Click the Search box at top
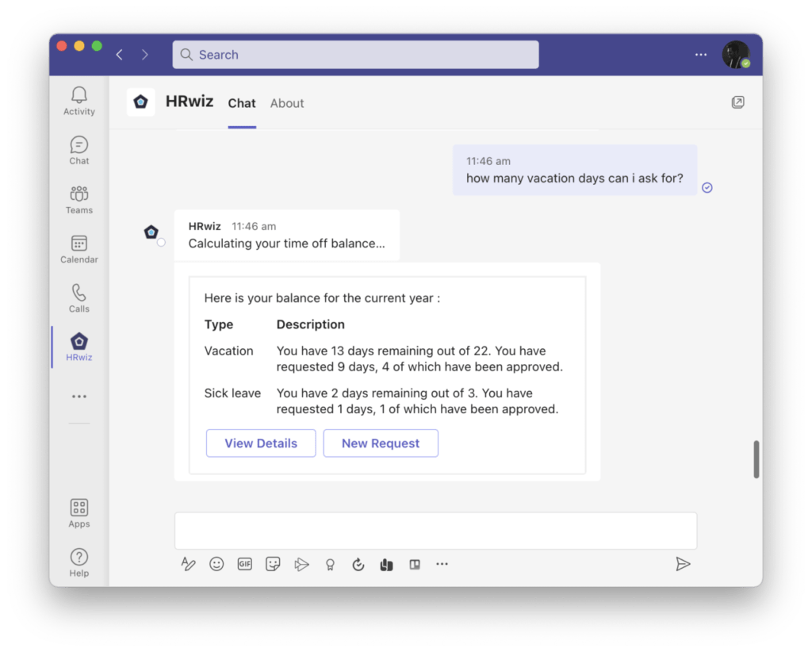812x652 pixels. point(356,55)
